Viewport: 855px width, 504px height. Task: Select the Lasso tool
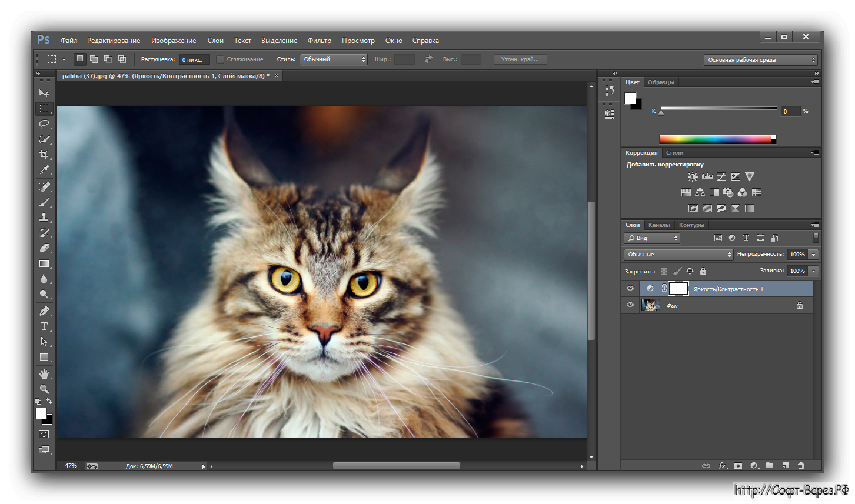click(44, 124)
